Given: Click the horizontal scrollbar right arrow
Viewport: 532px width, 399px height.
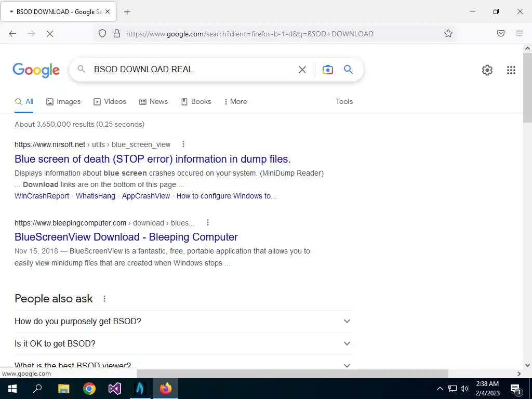Looking at the screenshot, I should (x=519, y=374).
